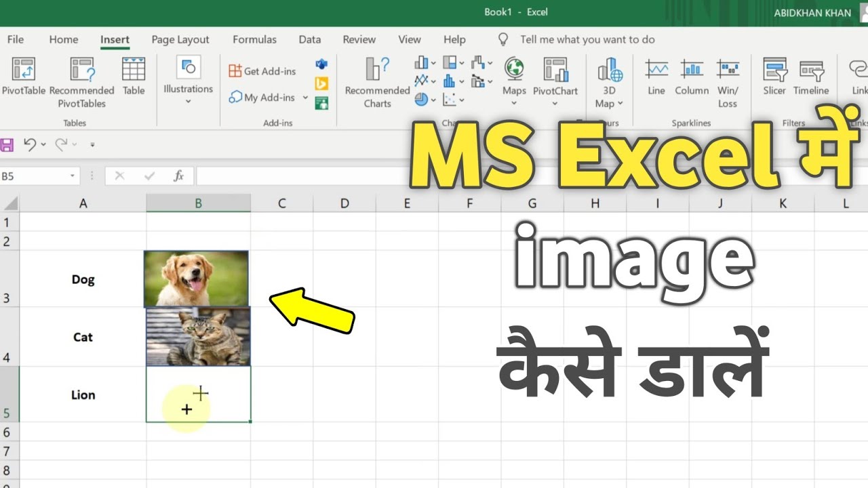Click the Tell me what you want to do box
Screen dimensions: 868x488
(x=587, y=39)
